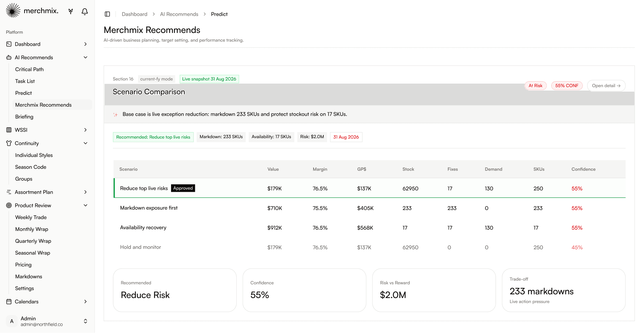Click the Dashboard sidebar icon
Viewport: 644px width, 333px height.
pyautogui.click(x=9, y=44)
